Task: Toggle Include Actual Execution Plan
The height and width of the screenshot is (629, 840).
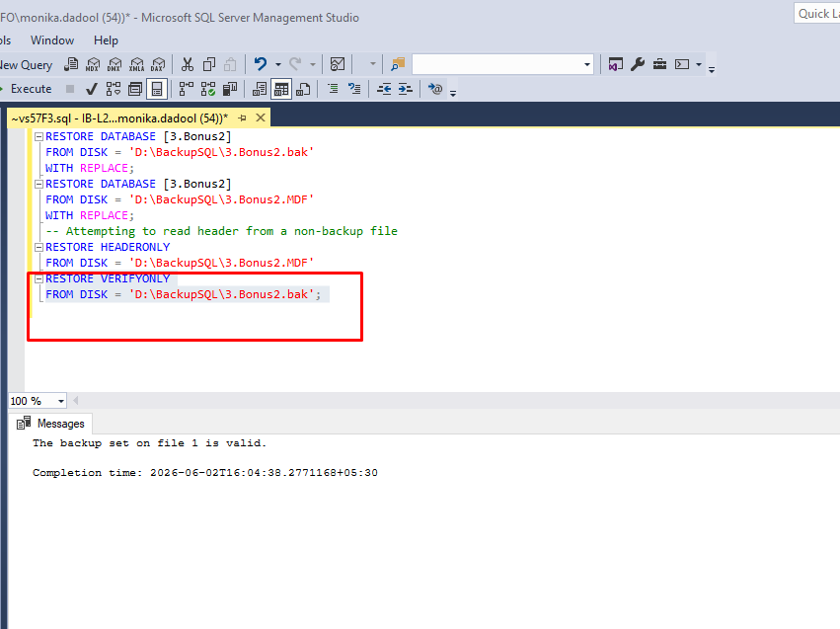Action: 186,89
